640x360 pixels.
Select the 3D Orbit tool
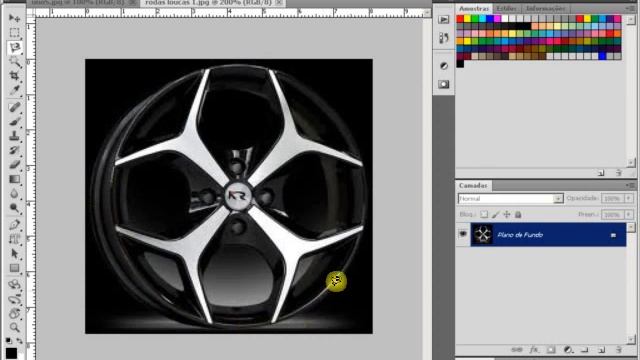(14, 299)
